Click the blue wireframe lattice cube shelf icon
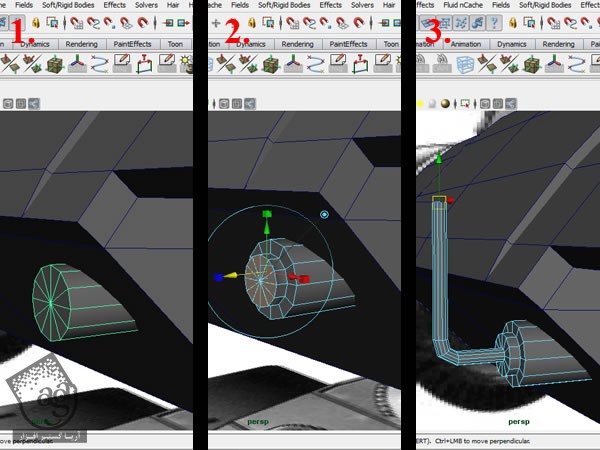 (x=465, y=65)
